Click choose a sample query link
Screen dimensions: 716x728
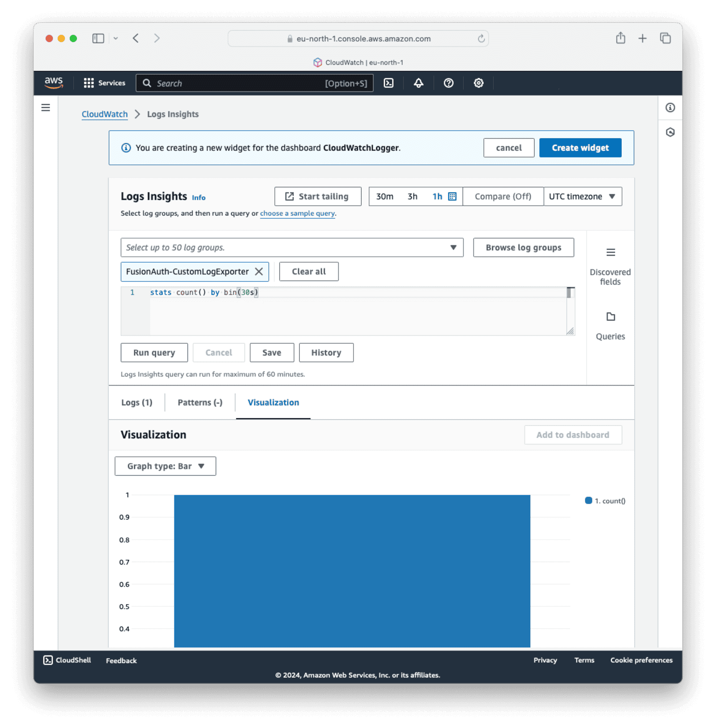[297, 213]
